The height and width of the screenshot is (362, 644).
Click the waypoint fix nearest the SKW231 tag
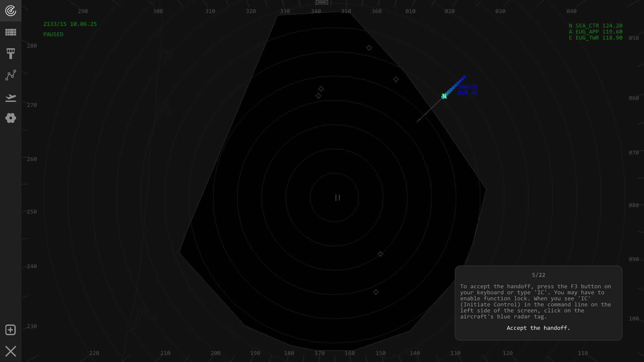(396, 79)
